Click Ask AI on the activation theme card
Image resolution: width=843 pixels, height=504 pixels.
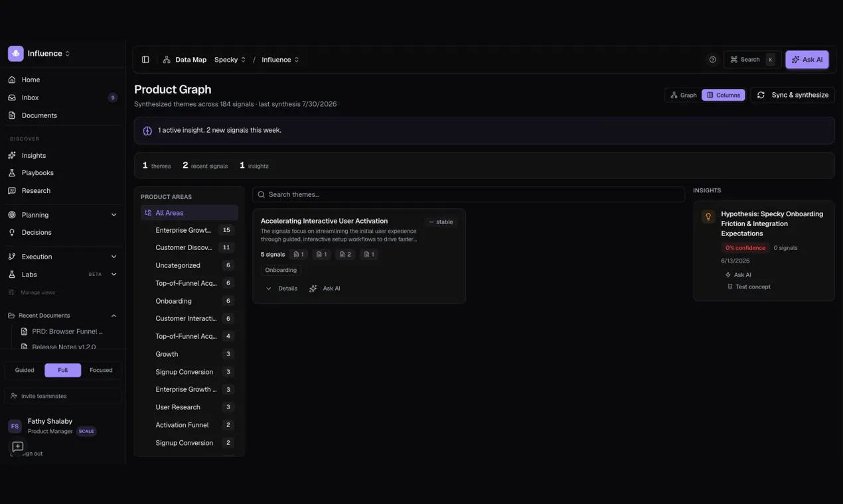325,288
